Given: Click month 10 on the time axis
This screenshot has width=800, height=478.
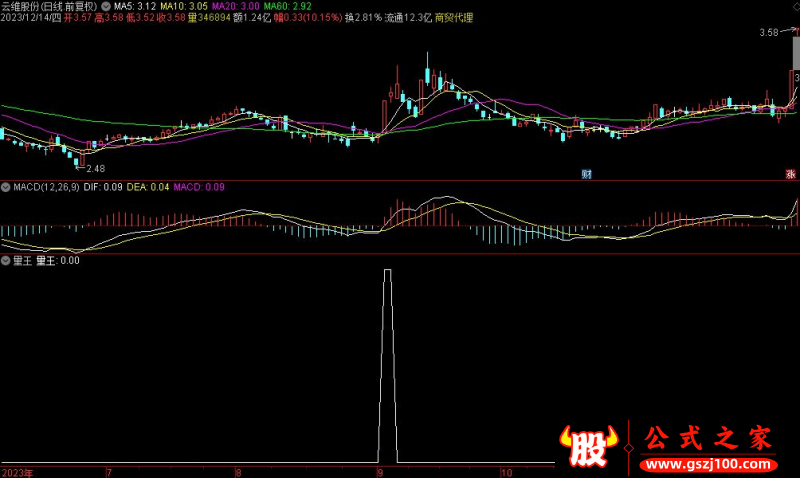Looking at the screenshot, I should 506,471.
